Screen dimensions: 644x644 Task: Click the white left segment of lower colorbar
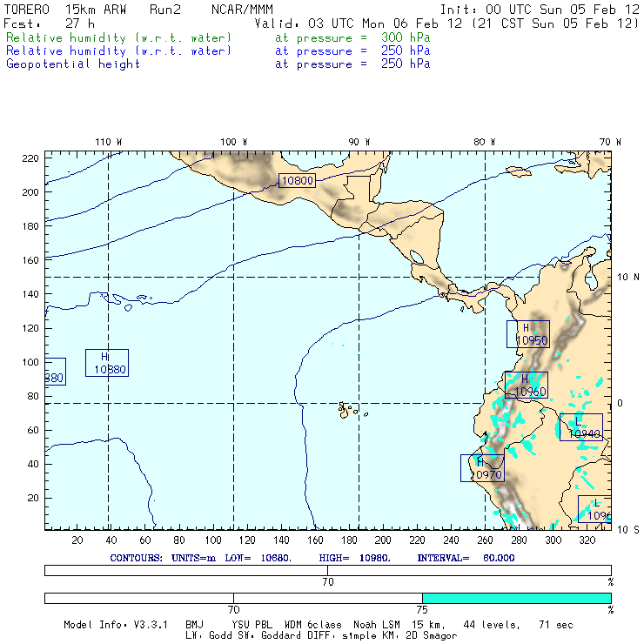[139, 598]
